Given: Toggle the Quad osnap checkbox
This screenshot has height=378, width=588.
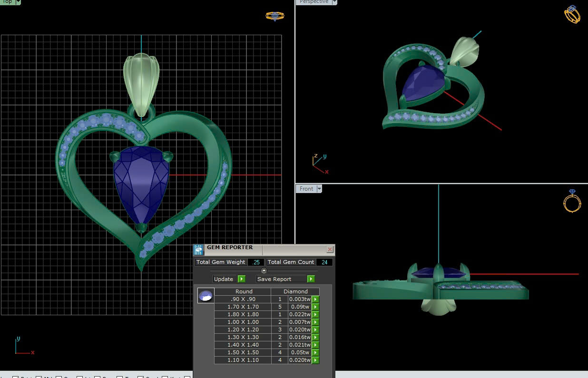Looking at the screenshot, I should click(x=141, y=378).
